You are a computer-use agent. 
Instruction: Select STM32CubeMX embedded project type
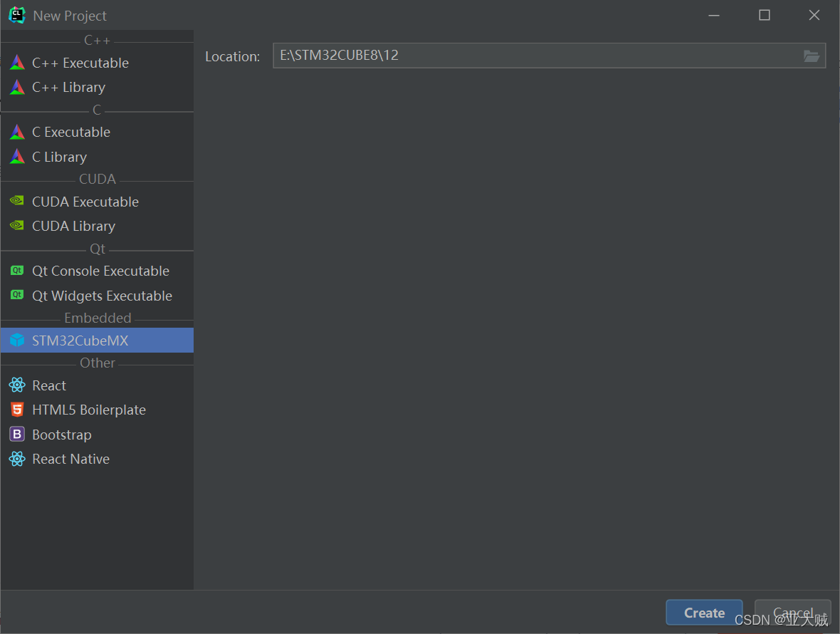(x=97, y=341)
